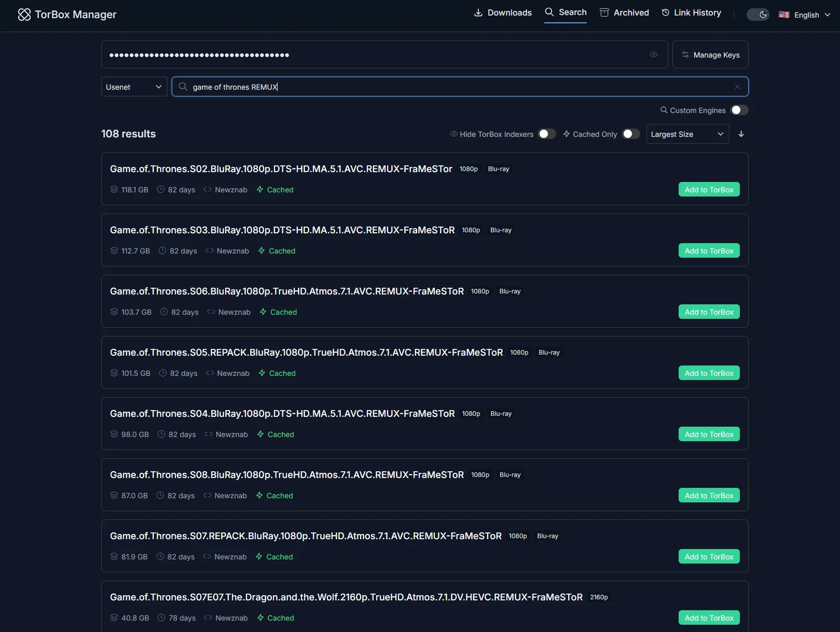Click the Cached lightning icon on S06

[x=263, y=312]
